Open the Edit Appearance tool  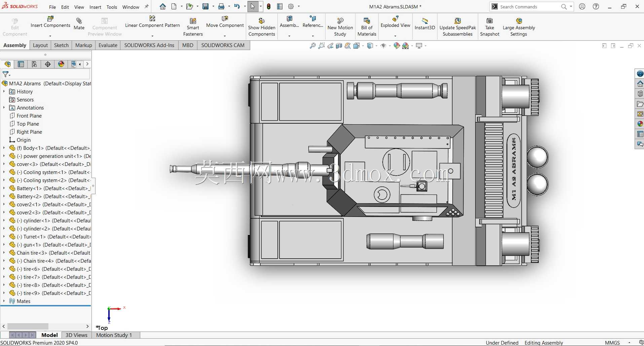click(x=397, y=46)
